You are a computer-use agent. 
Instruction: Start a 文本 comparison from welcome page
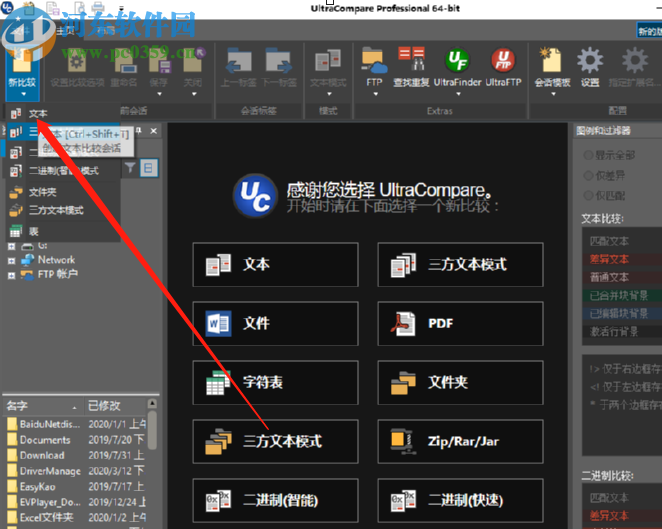click(275, 265)
